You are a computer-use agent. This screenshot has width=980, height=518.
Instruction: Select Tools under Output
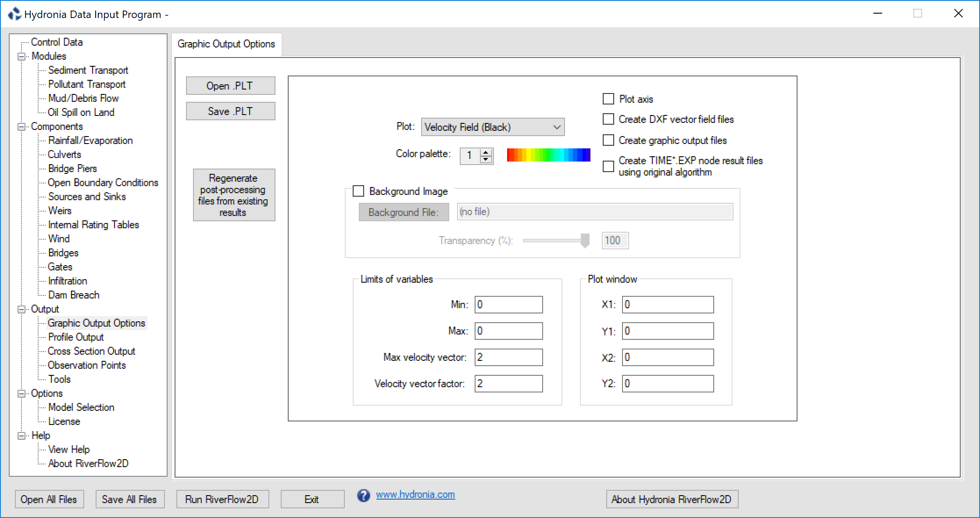pos(59,379)
